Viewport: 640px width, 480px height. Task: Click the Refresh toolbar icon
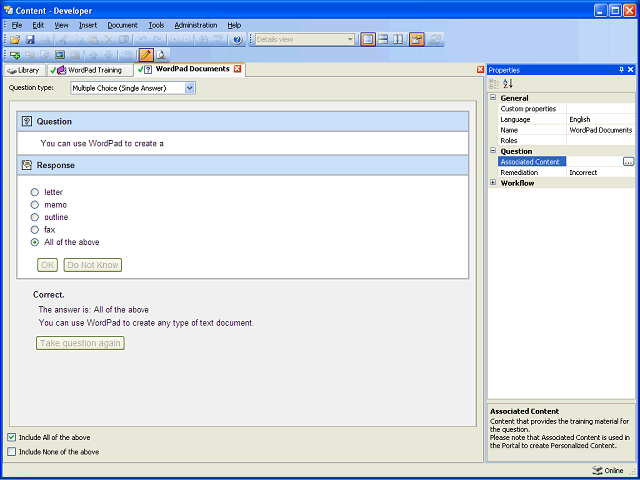coord(436,39)
